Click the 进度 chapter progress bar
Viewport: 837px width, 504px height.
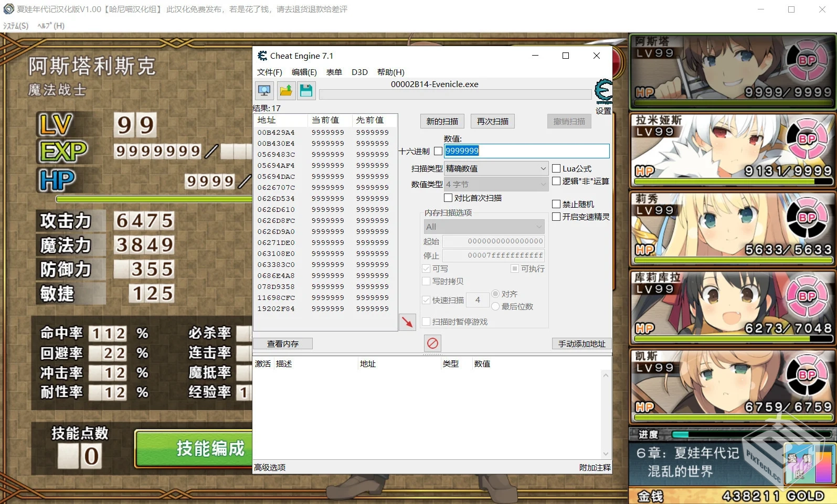[753, 434]
